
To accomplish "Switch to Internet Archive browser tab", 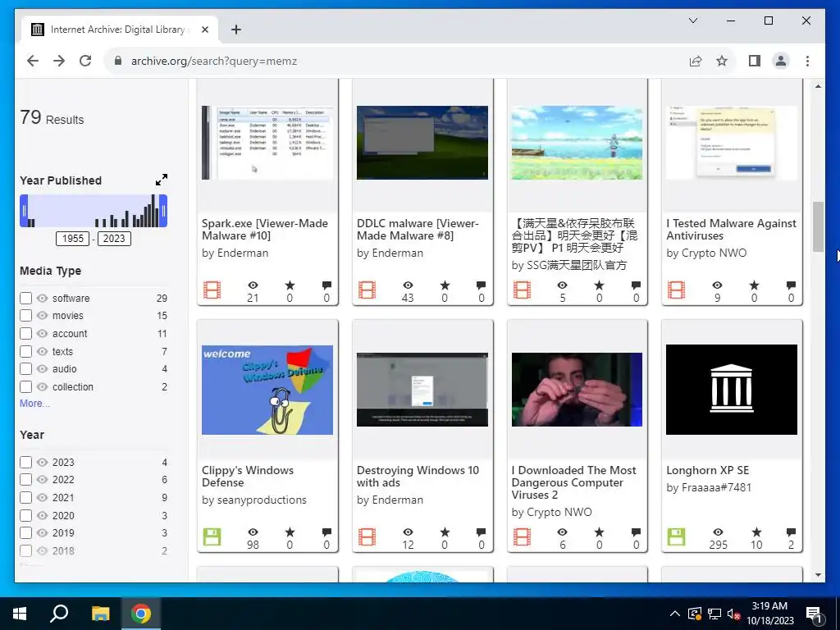I will coord(118,30).
